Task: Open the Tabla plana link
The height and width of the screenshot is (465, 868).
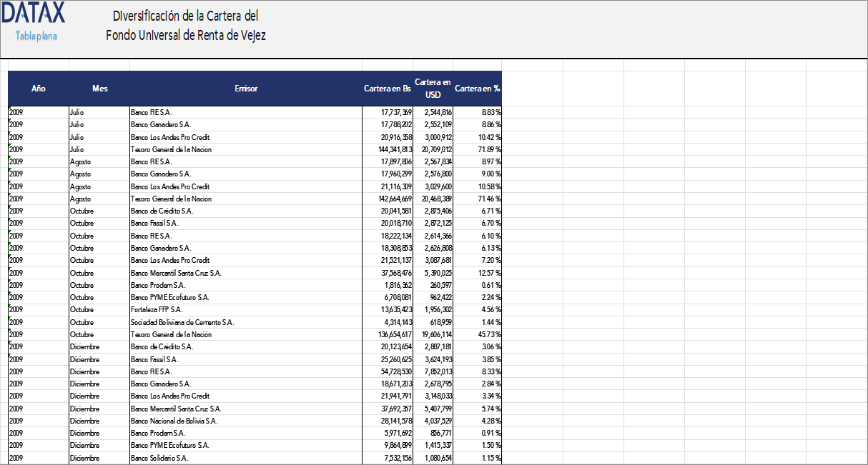Action: (x=36, y=36)
